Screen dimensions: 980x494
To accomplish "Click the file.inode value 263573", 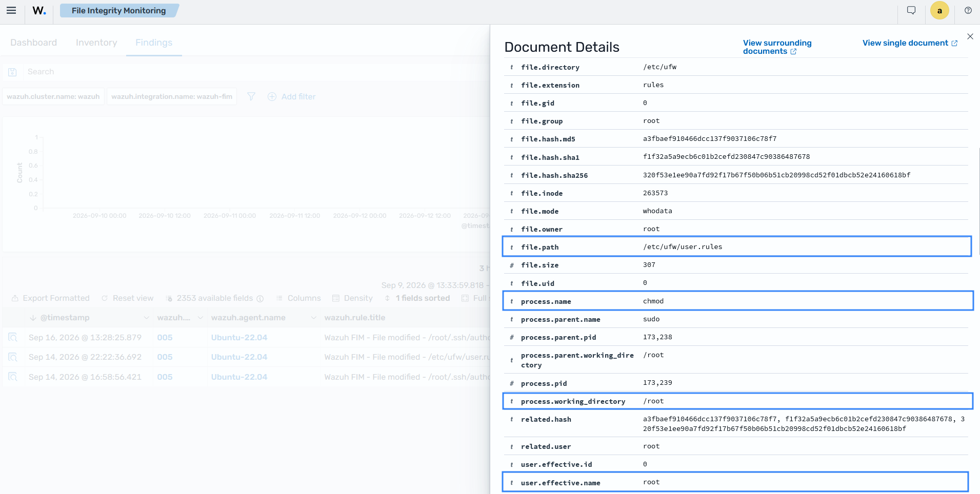I will click(x=655, y=193).
